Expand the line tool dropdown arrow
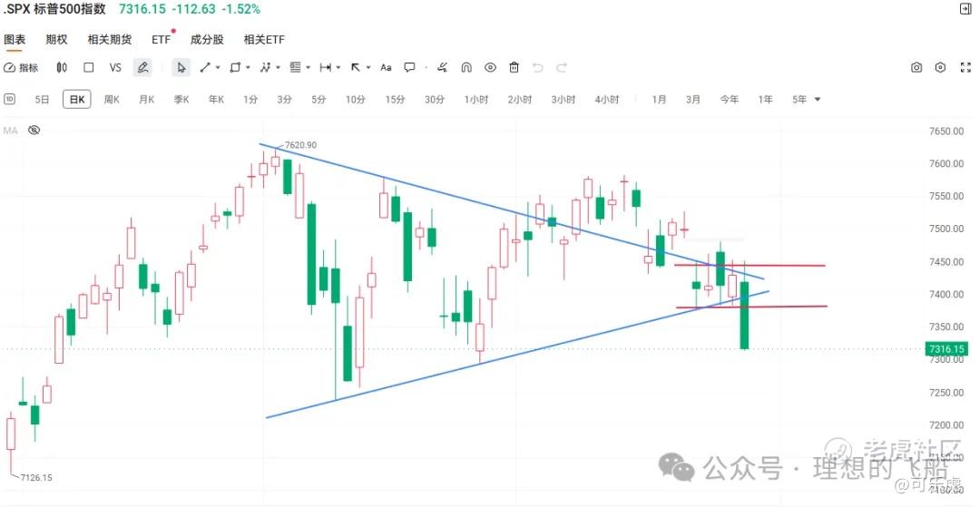Viewport: 980px width, 507px height. (218, 67)
